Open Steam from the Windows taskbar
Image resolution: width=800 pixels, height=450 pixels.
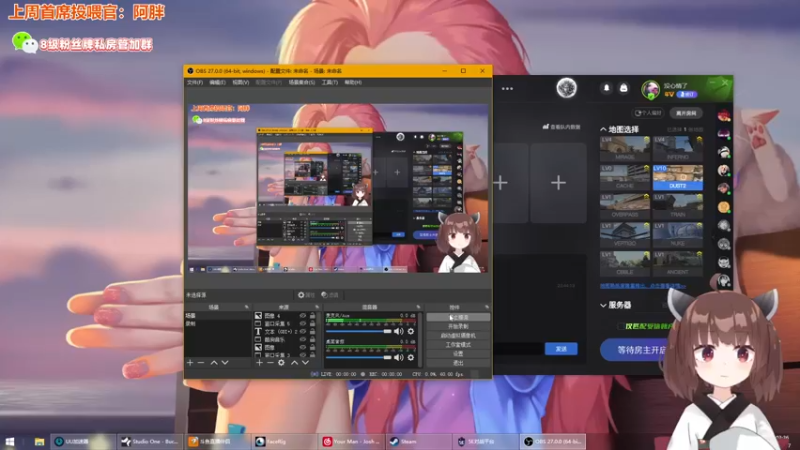(418, 441)
